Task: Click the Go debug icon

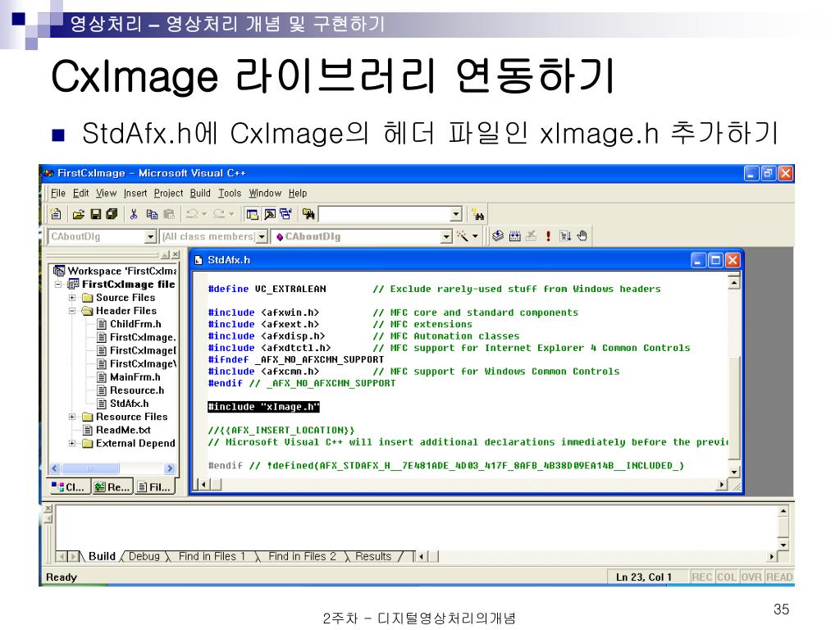Action: click(564, 235)
